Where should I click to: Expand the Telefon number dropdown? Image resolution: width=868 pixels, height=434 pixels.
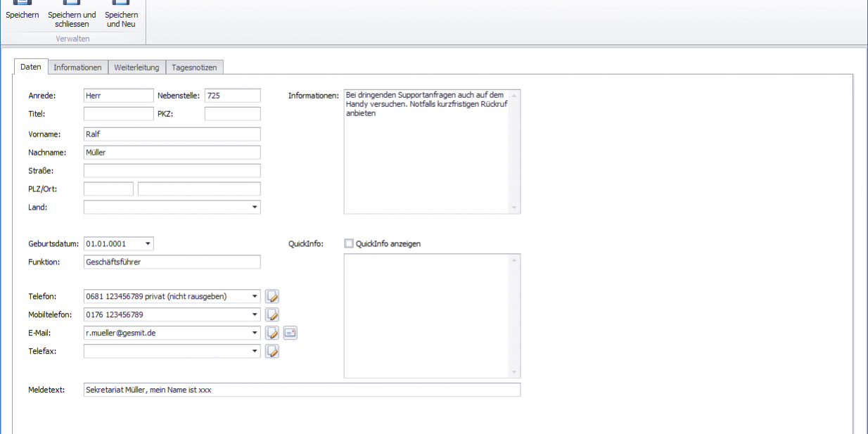coord(254,297)
